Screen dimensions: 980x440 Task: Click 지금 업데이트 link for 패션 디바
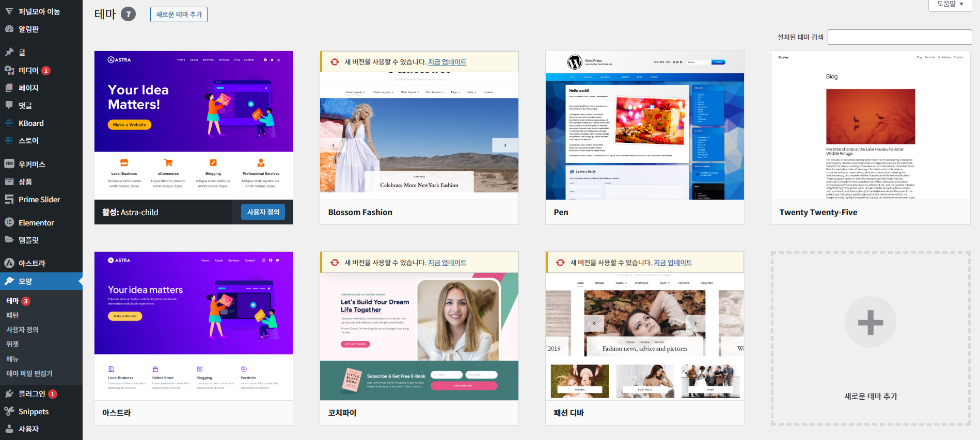coord(673,263)
